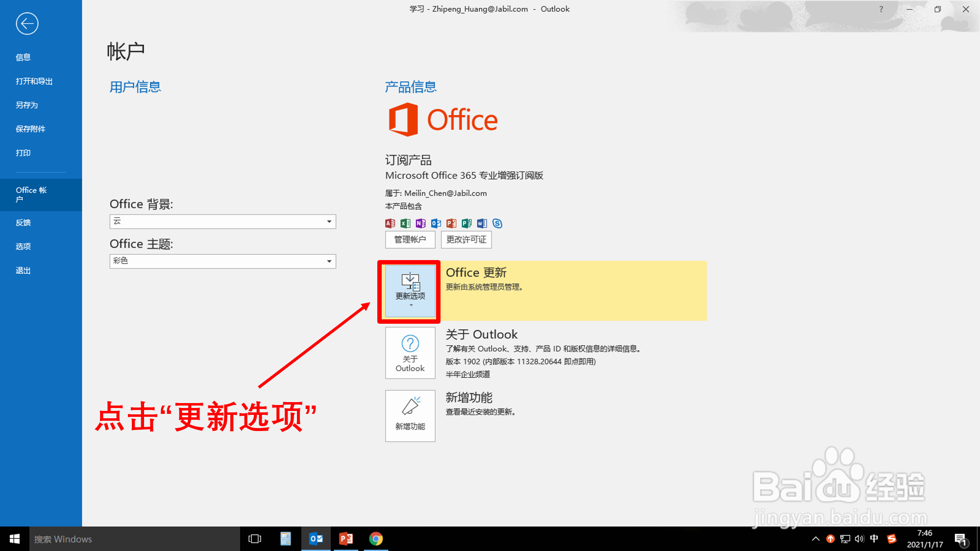Click the Skype for Business icon
The width and height of the screenshot is (980, 551).
(497, 223)
